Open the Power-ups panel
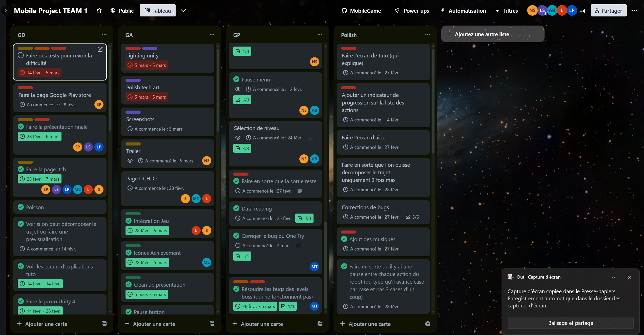 coord(412,10)
